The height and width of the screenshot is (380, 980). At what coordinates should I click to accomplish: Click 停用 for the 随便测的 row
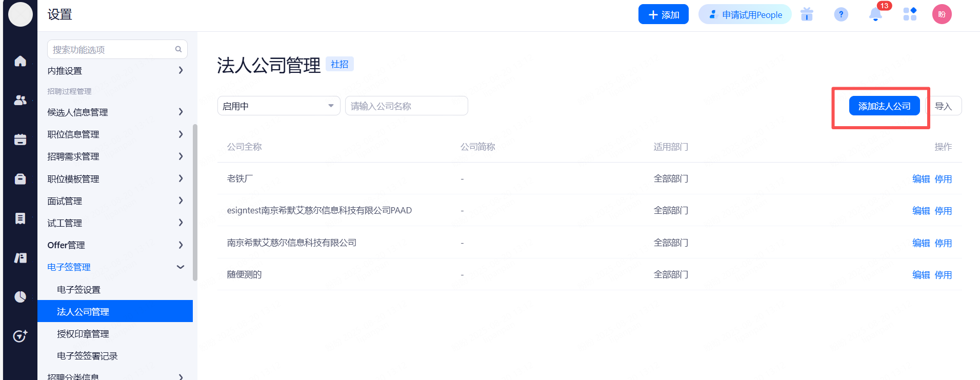tap(943, 275)
